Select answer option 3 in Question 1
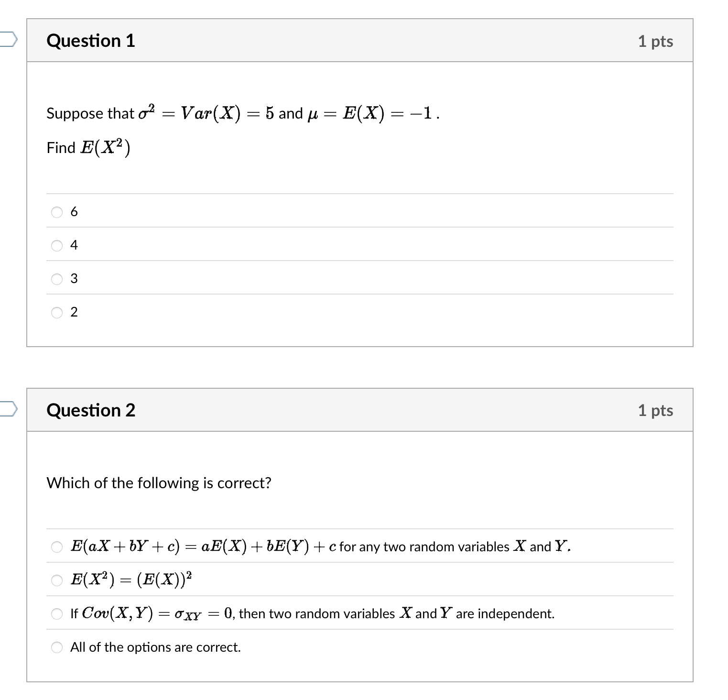 [x=57, y=278]
